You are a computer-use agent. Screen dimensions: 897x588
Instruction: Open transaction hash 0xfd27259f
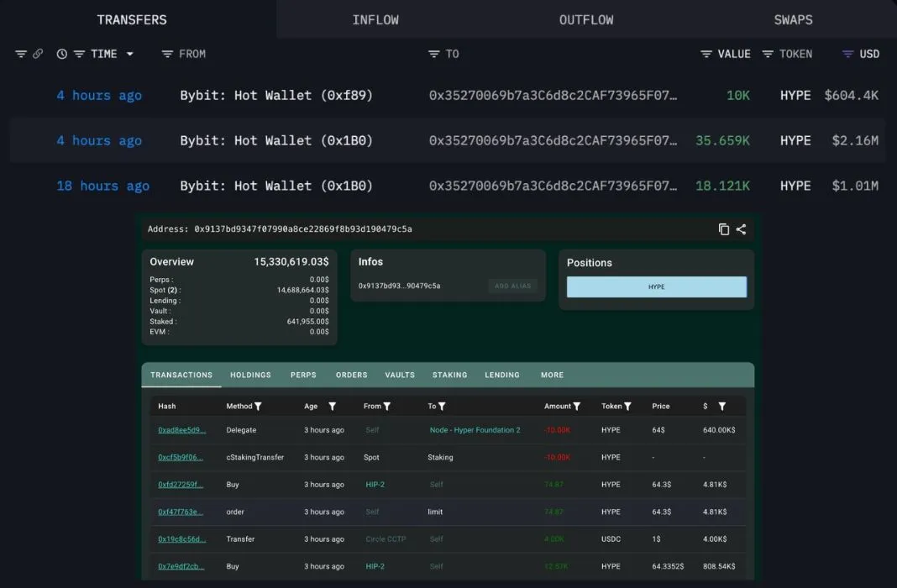point(181,485)
